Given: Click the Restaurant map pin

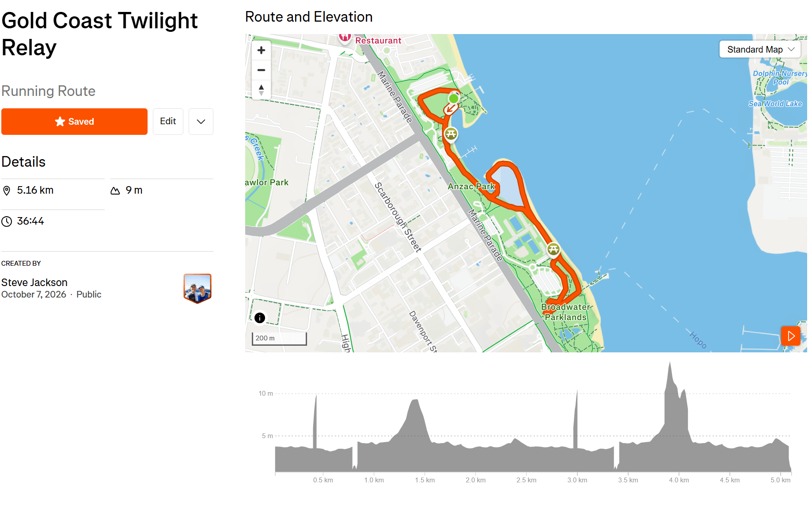Looking at the screenshot, I should tap(345, 37).
